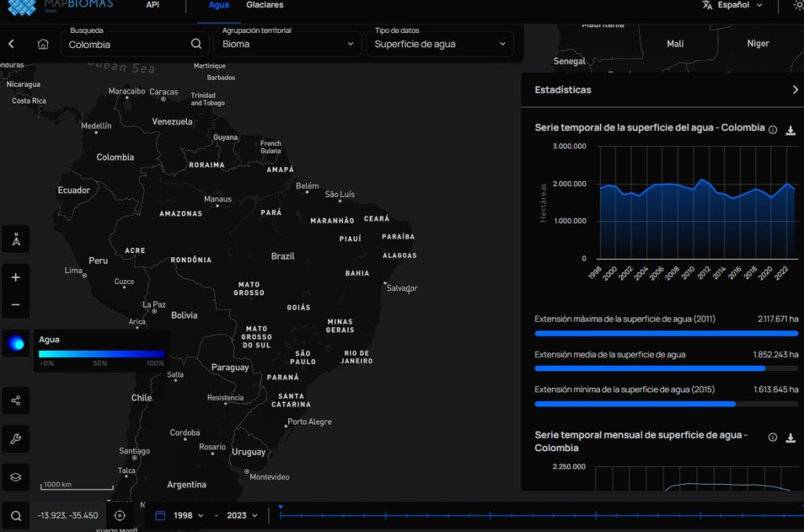Zoom out of the map with the minus button
The image size is (804, 532).
click(x=16, y=305)
